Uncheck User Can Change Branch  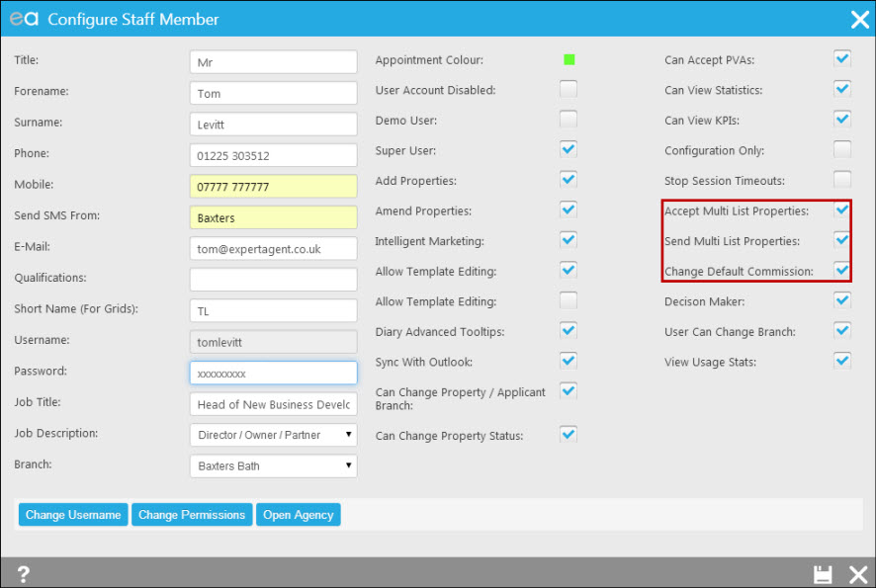coord(842,331)
